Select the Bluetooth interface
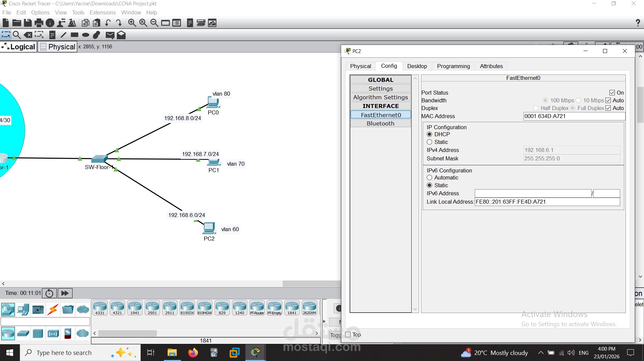Viewport: 644px width, 361px height. pyautogui.click(x=380, y=123)
